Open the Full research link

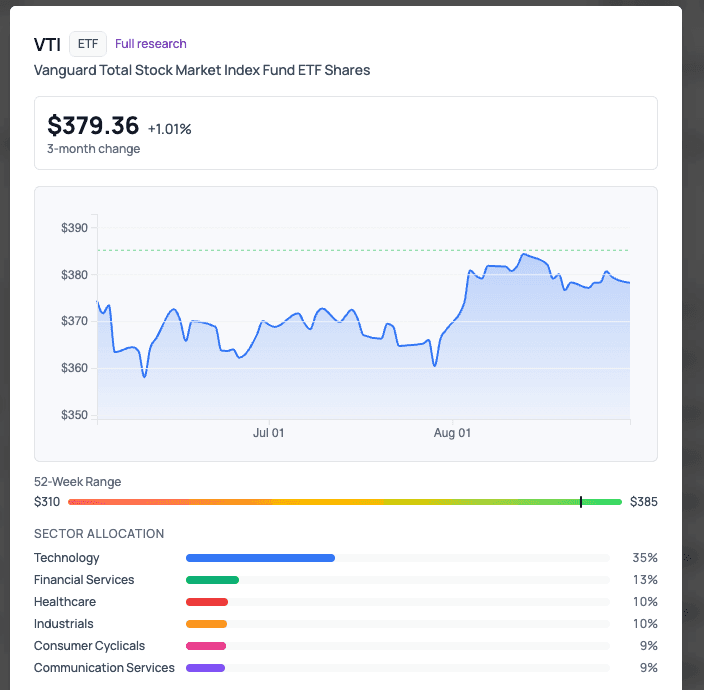150,44
